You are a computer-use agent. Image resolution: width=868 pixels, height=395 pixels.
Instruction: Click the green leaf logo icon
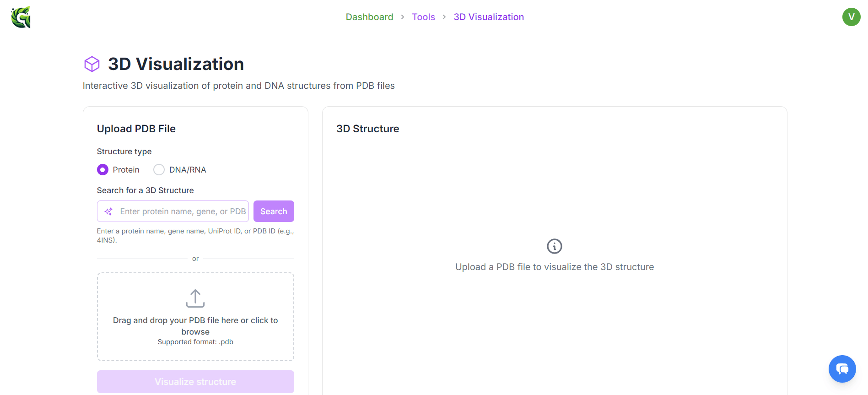21,17
